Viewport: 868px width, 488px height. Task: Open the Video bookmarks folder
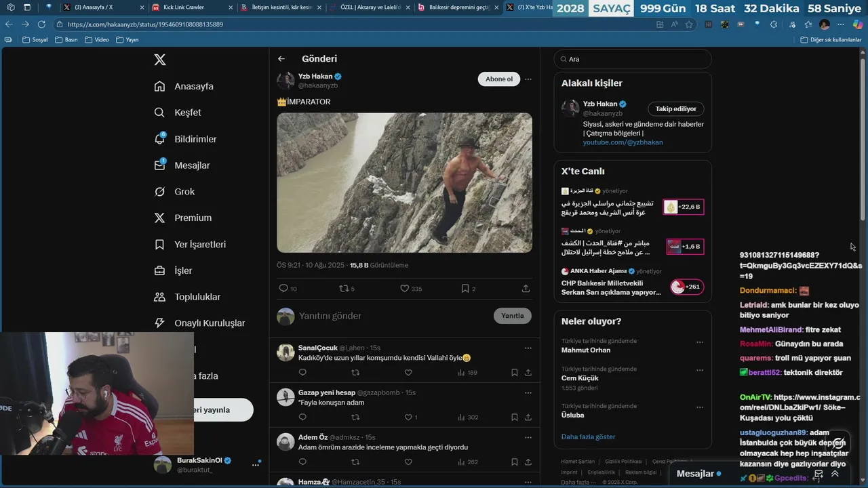coord(97,39)
